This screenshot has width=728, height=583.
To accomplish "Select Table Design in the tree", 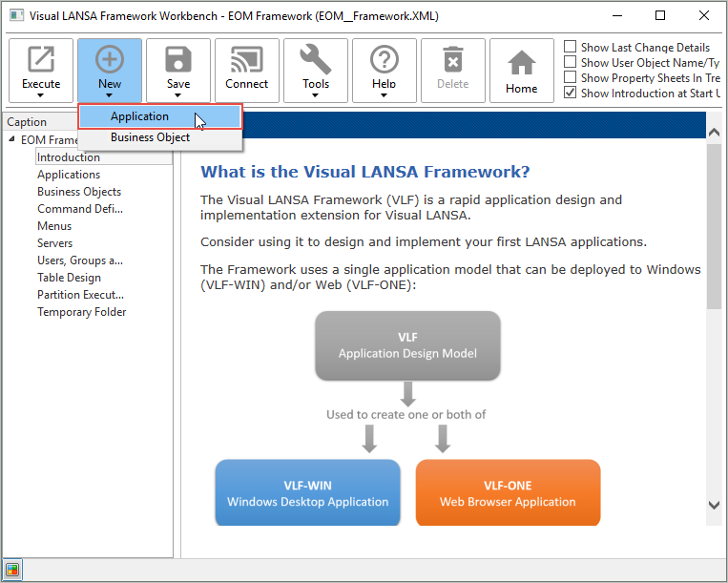I will point(70,278).
